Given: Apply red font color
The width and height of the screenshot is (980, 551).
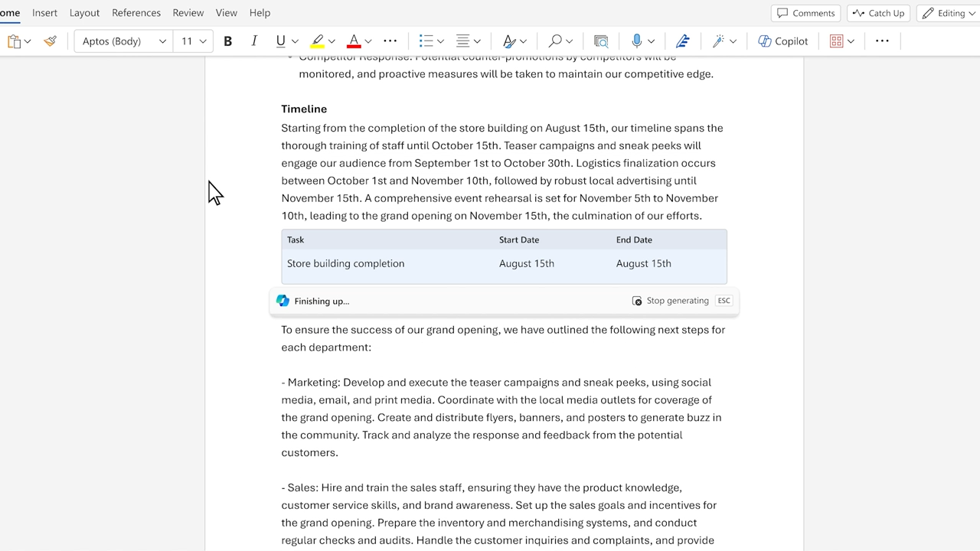Looking at the screenshot, I should pos(354,41).
